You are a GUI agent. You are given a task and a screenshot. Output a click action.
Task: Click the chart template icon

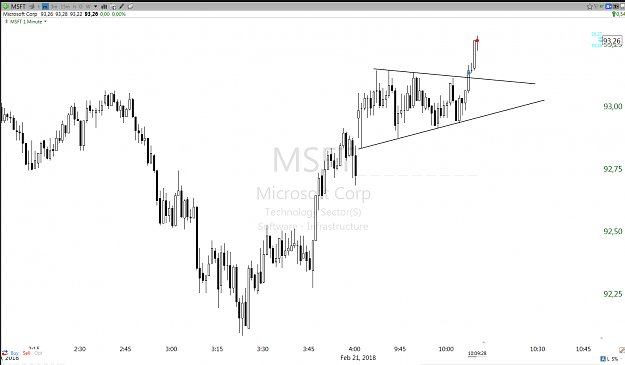113,7
